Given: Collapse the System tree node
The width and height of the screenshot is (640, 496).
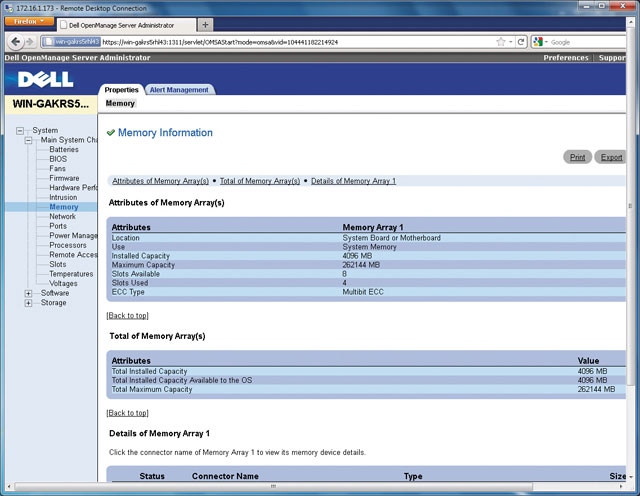Looking at the screenshot, I should [x=20, y=131].
